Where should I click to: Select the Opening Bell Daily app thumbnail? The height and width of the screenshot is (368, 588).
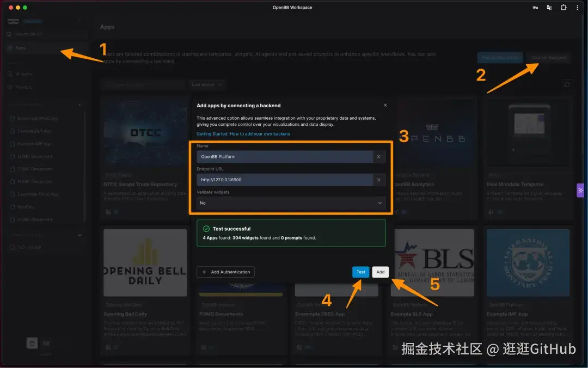point(145,262)
